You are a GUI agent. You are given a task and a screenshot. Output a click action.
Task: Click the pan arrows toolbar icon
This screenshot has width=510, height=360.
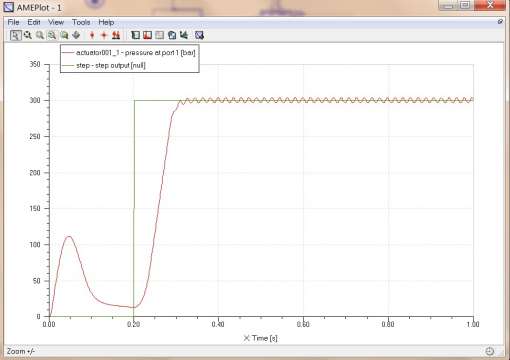[76, 35]
